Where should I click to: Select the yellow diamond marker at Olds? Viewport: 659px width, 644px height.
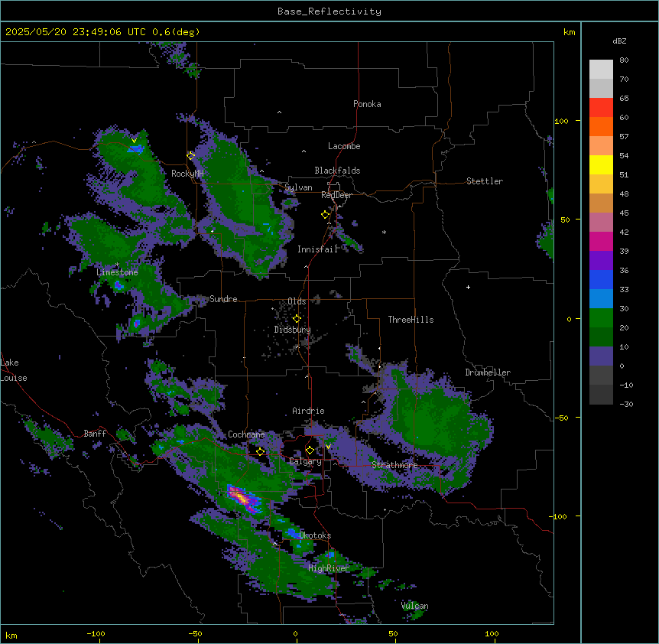297,319
